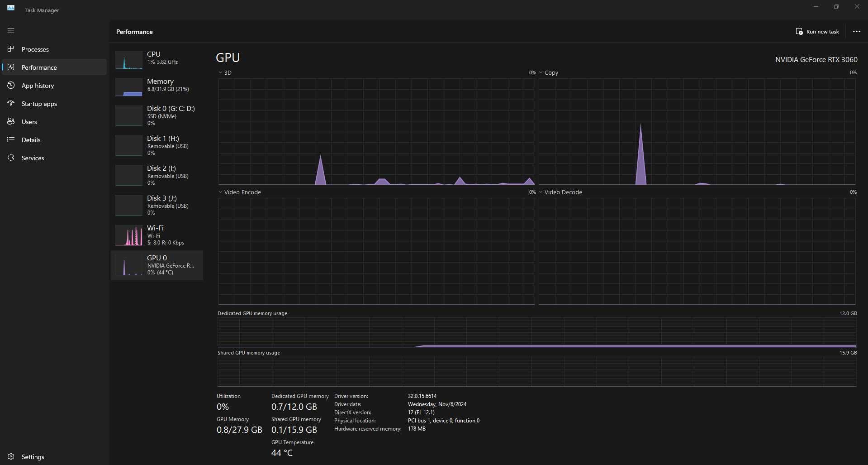Click the driver version 32.0.15.6614
Viewport: 868px width, 465px height.
422,396
